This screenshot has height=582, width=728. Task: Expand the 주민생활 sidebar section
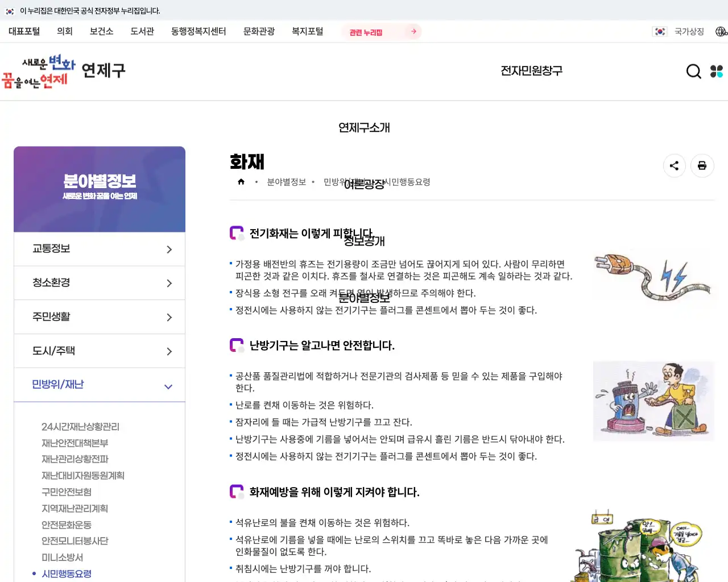click(100, 317)
